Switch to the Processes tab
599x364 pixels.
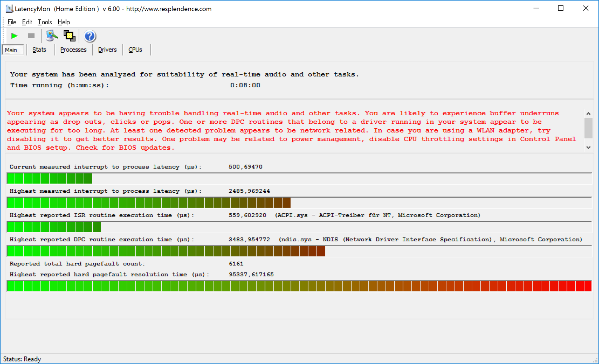point(73,50)
